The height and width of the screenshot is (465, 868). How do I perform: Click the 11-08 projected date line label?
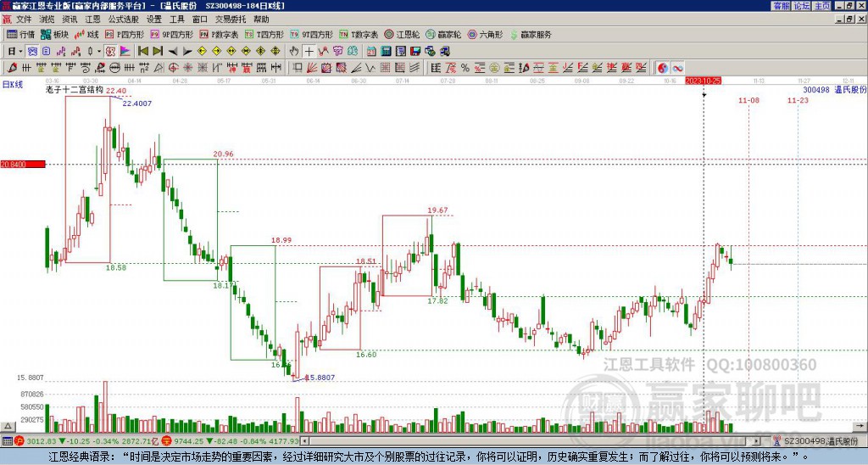(x=748, y=100)
